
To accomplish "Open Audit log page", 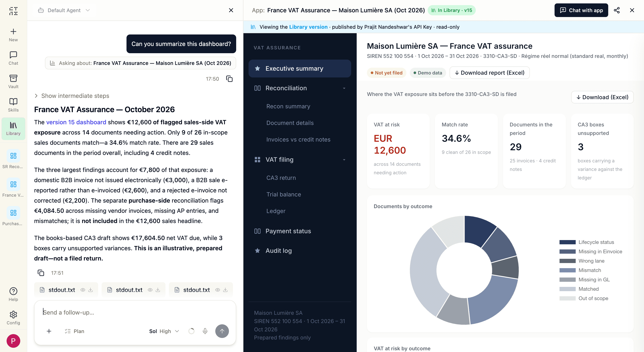I will click(x=279, y=250).
